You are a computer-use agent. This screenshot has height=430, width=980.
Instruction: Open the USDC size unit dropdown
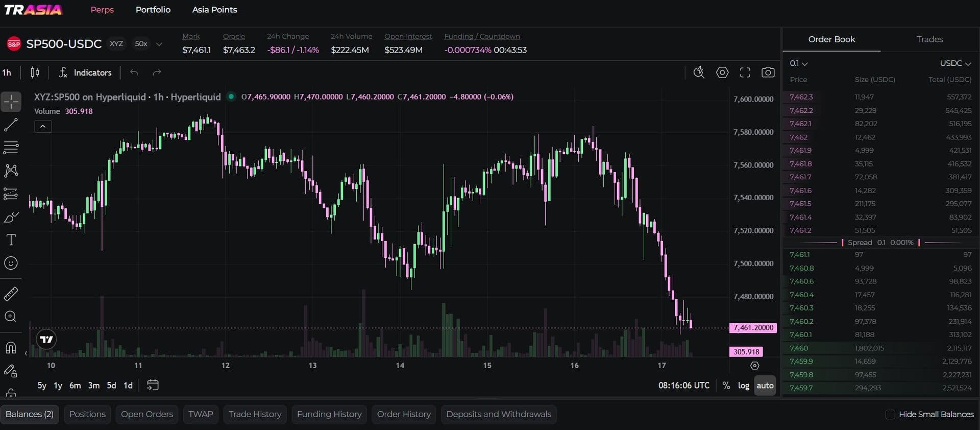(x=955, y=63)
